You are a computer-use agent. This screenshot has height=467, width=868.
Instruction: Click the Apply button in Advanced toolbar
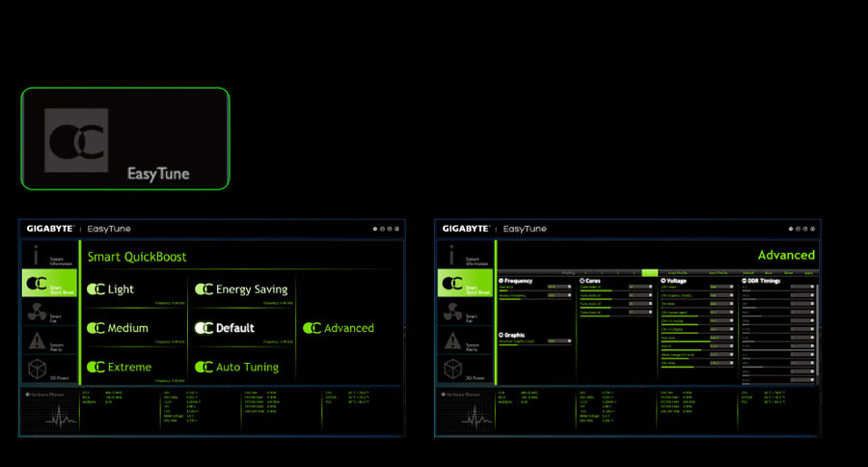point(808,273)
